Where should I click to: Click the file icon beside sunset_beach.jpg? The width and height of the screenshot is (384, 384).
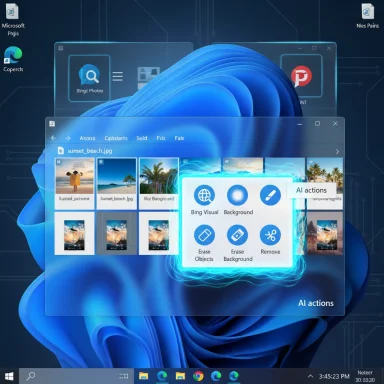(x=60, y=151)
